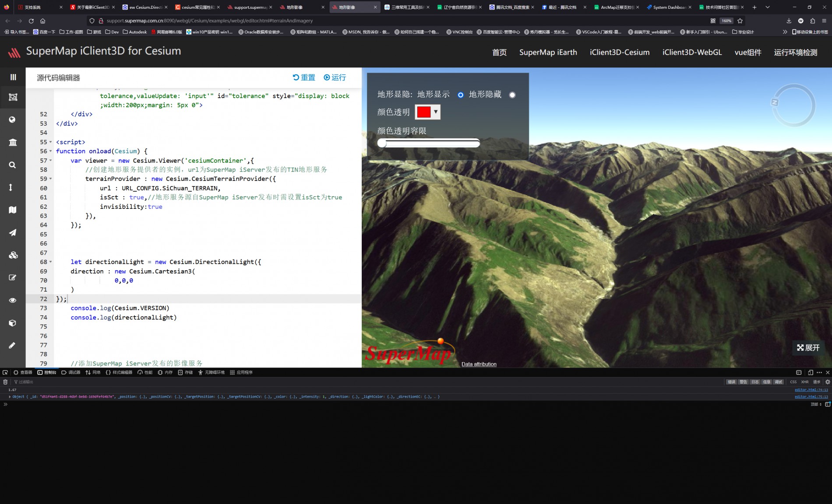Click 重置 to reset the code
This screenshot has width=832, height=504.
304,78
